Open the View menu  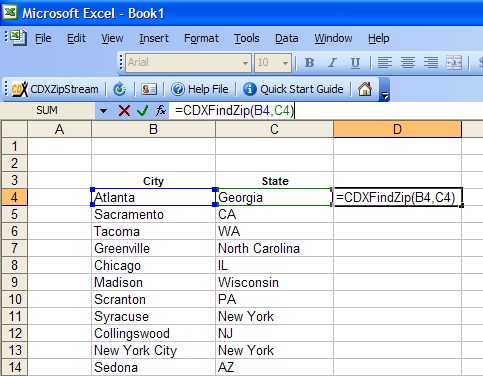(x=112, y=38)
